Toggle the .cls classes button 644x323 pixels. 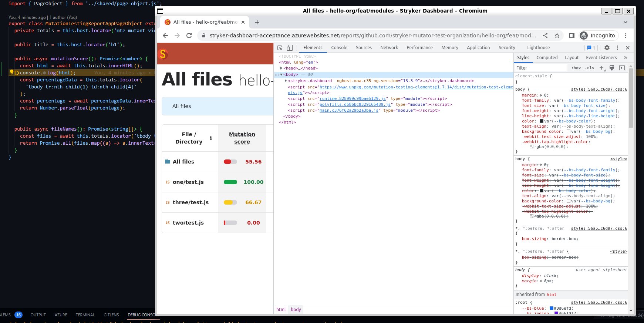590,68
